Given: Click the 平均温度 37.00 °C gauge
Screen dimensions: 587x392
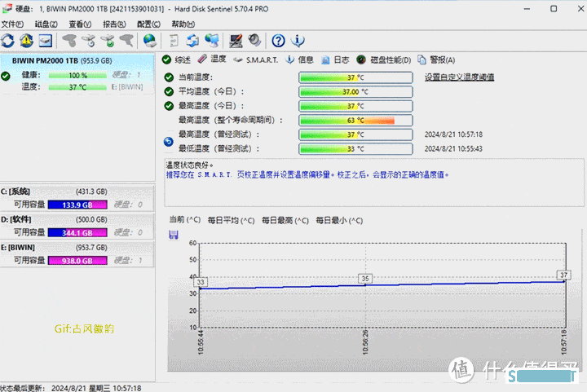Looking at the screenshot, I should pyautogui.click(x=355, y=91).
